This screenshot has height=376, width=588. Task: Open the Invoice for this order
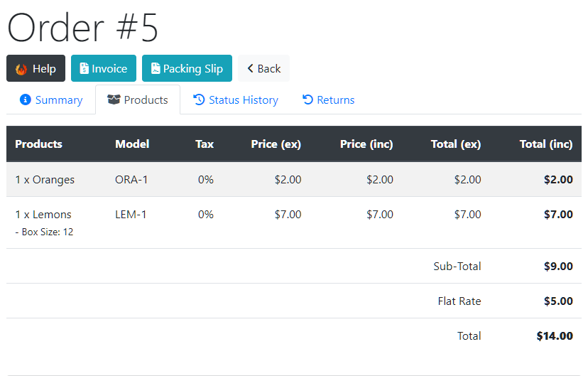coord(104,68)
